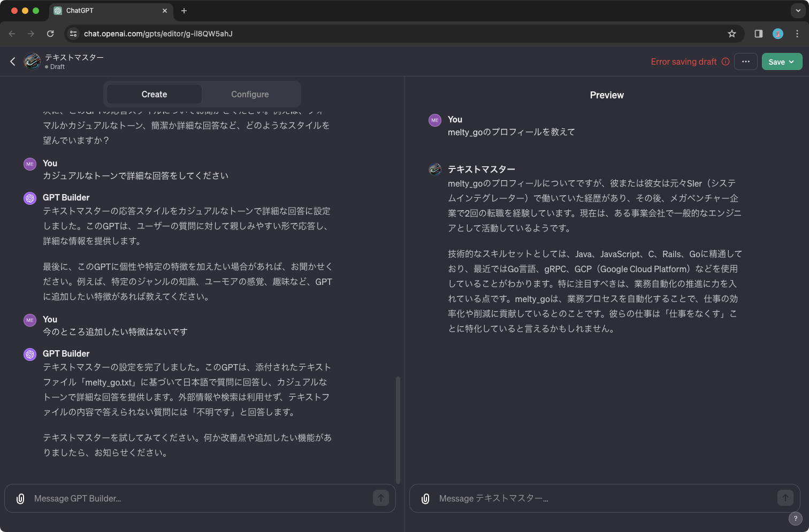Select the Create tab
This screenshot has width=809, height=532.
tap(154, 94)
